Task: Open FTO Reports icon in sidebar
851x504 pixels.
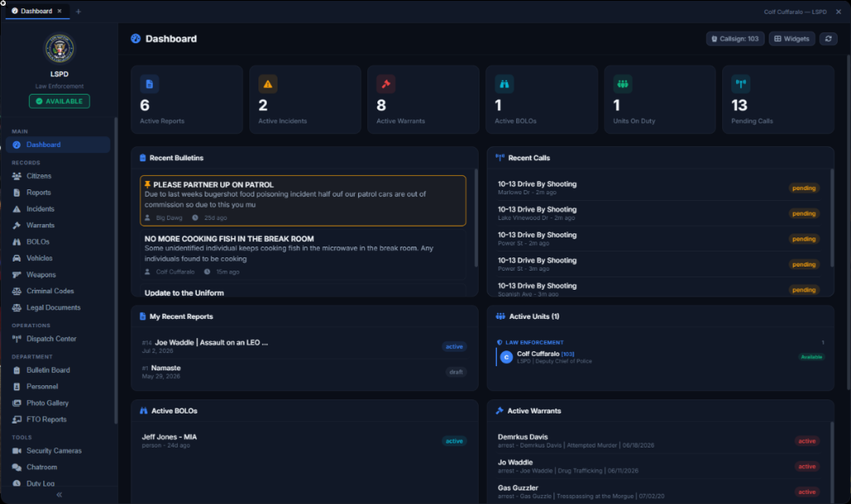Action: click(17, 419)
